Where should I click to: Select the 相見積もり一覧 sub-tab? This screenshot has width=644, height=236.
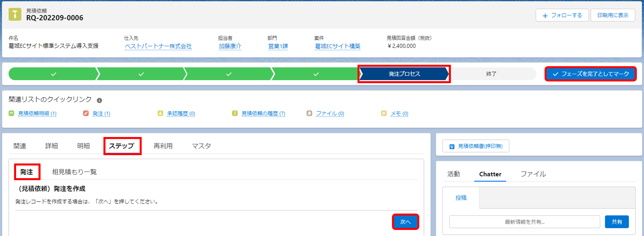[74, 172]
